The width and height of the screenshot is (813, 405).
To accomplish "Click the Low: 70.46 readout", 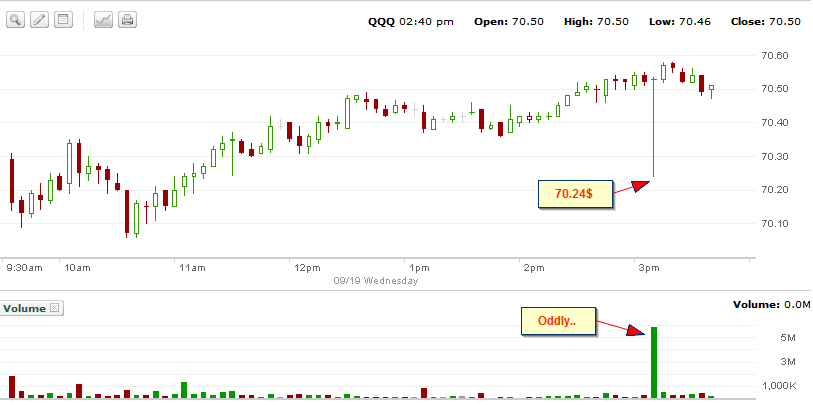I will (680, 22).
